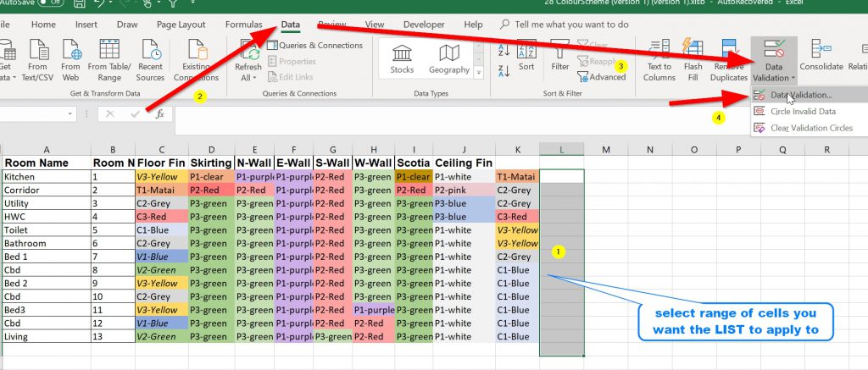Screen dimensions: 868x370
Task: Open Text to Columns wizard
Action: [659, 58]
